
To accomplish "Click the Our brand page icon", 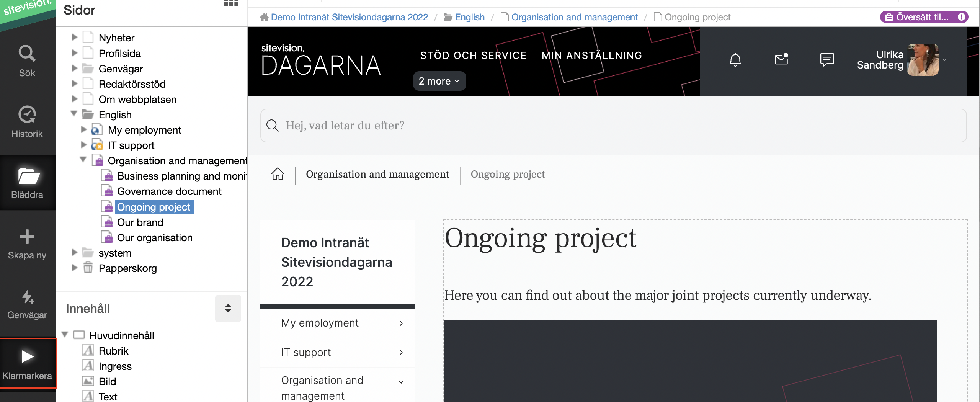I will coord(107,222).
